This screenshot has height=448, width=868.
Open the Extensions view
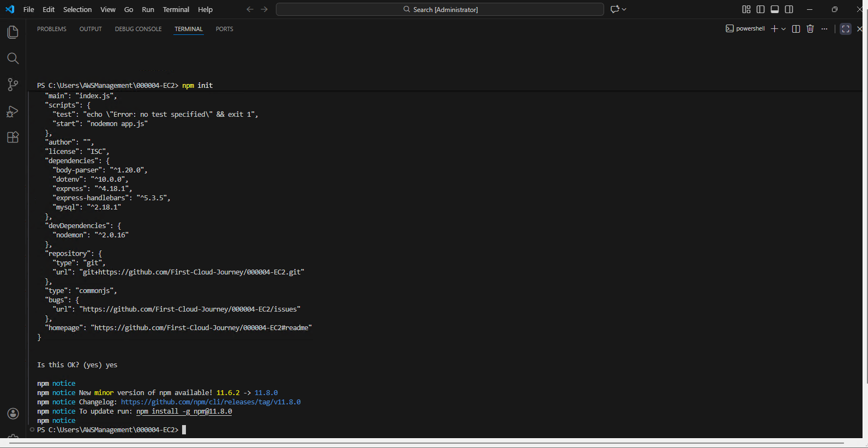(13, 138)
